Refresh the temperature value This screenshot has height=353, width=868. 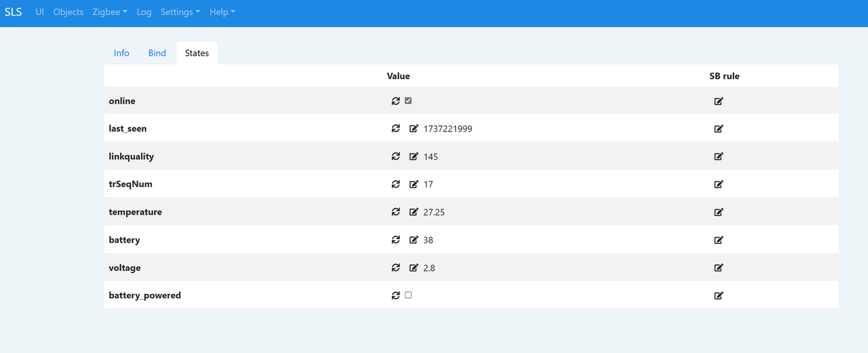[395, 212]
